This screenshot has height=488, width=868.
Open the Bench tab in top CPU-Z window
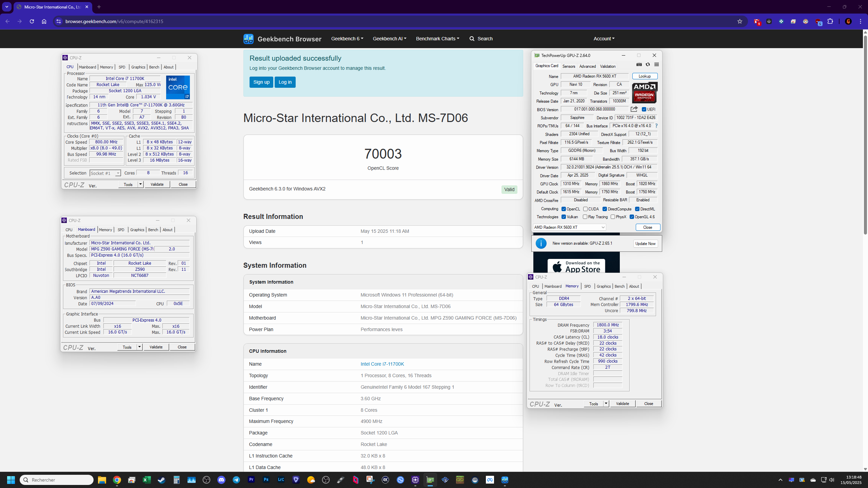pyautogui.click(x=154, y=67)
